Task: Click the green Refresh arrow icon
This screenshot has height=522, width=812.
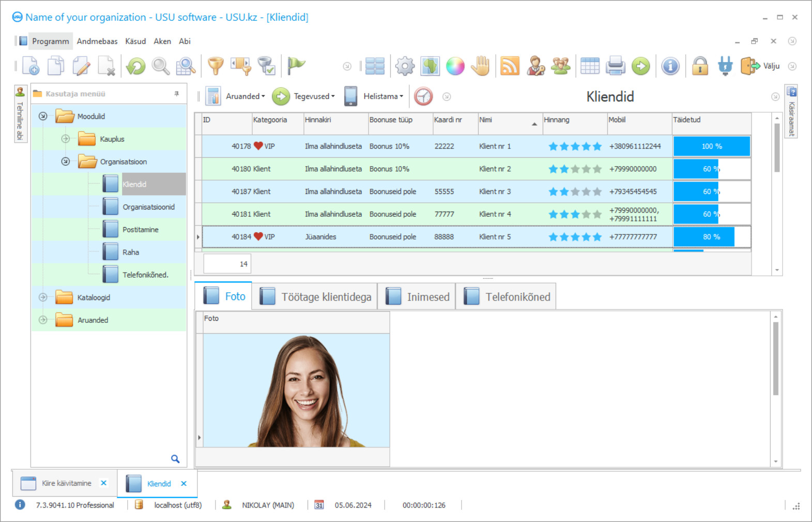Action: tap(136, 66)
